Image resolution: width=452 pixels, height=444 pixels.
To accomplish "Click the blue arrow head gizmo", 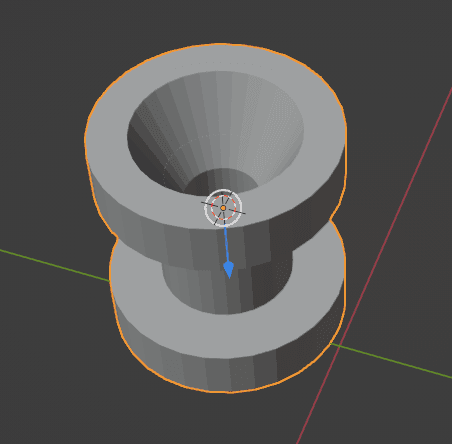I will point(229,270).
